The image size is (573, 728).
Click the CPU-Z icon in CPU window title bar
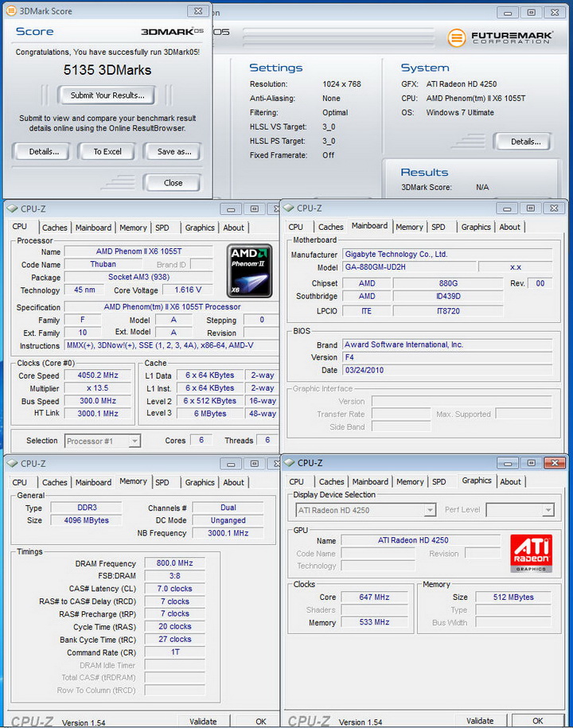click(x=12, y=209)
